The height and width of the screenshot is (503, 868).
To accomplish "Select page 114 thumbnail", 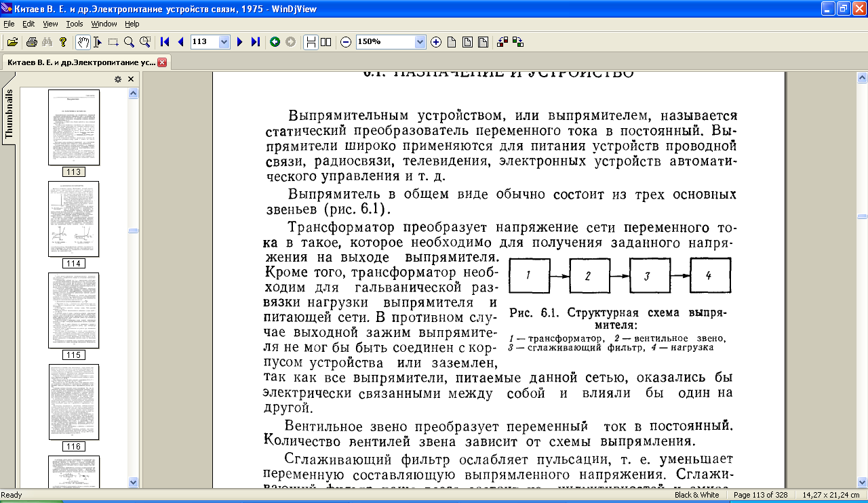I will (x=74, y=219).
